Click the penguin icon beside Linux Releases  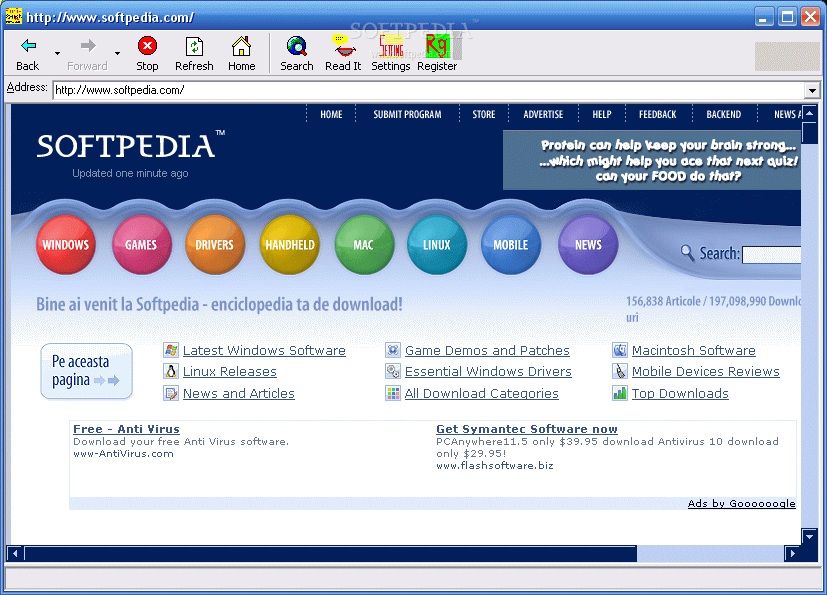tap(171, 371)
